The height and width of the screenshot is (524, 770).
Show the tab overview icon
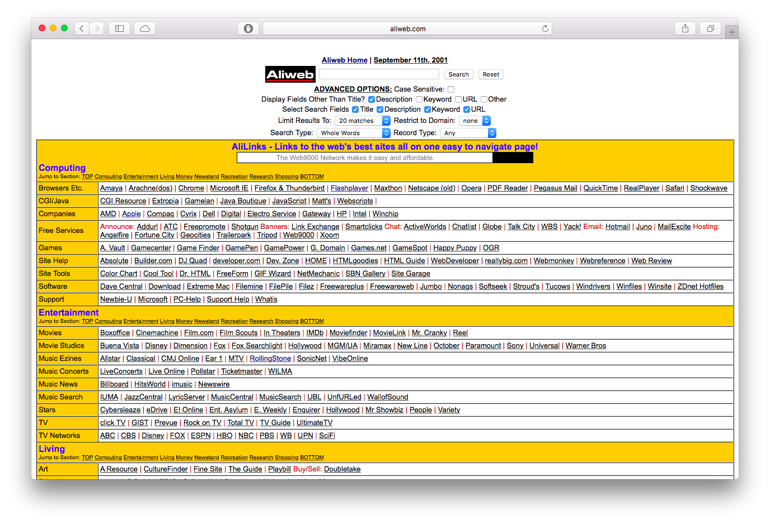click(710, 29)
